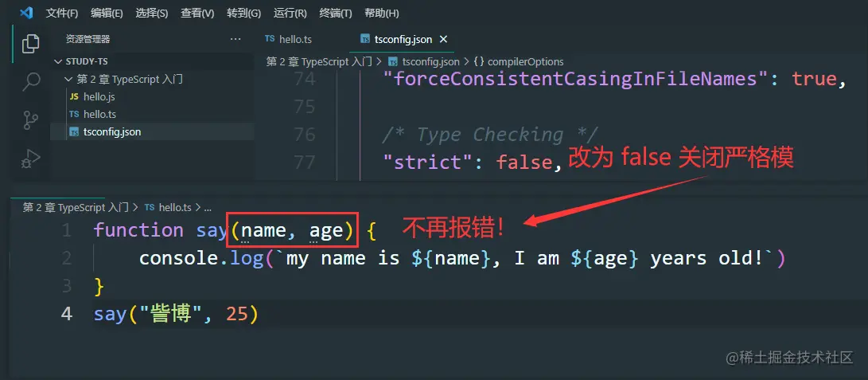Click the number 25 argument

click(236, 315)
